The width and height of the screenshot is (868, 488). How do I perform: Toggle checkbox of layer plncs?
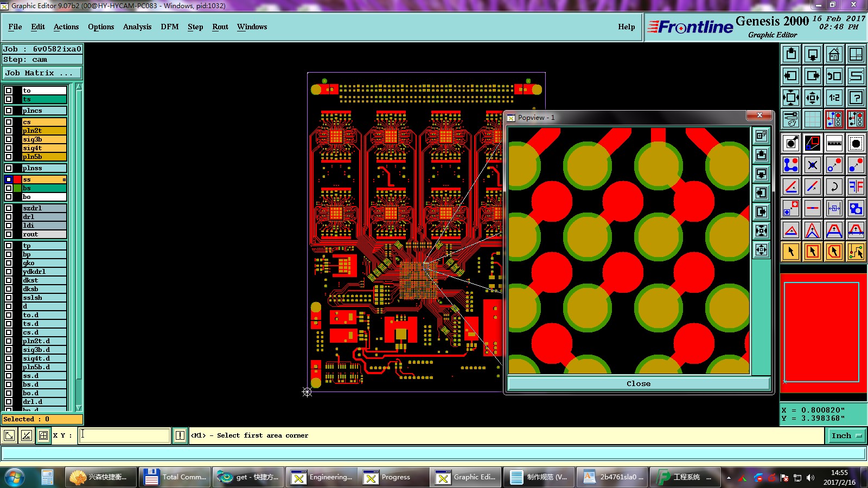point(9,111)
